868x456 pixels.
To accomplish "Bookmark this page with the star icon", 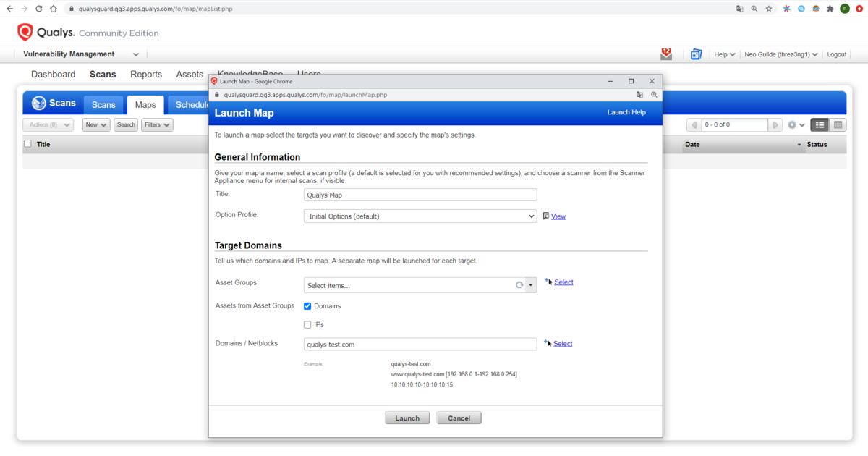I will (768, 9).
